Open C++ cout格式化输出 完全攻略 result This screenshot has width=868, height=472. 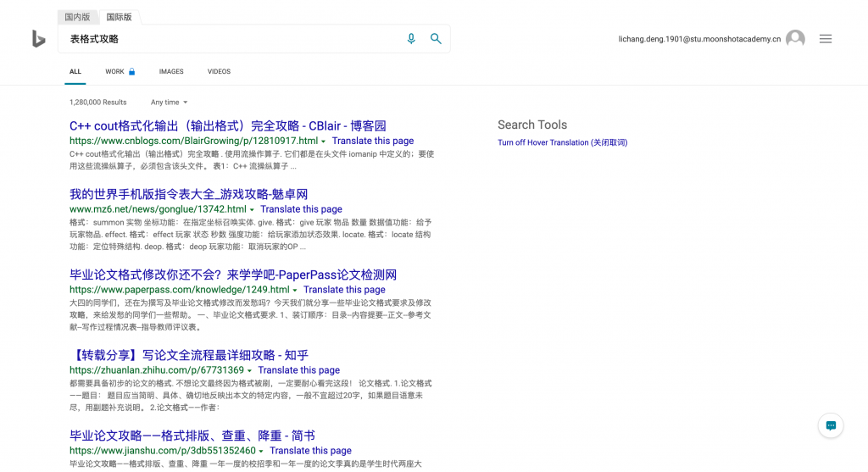pyautogui.click(x=227, y=125)
